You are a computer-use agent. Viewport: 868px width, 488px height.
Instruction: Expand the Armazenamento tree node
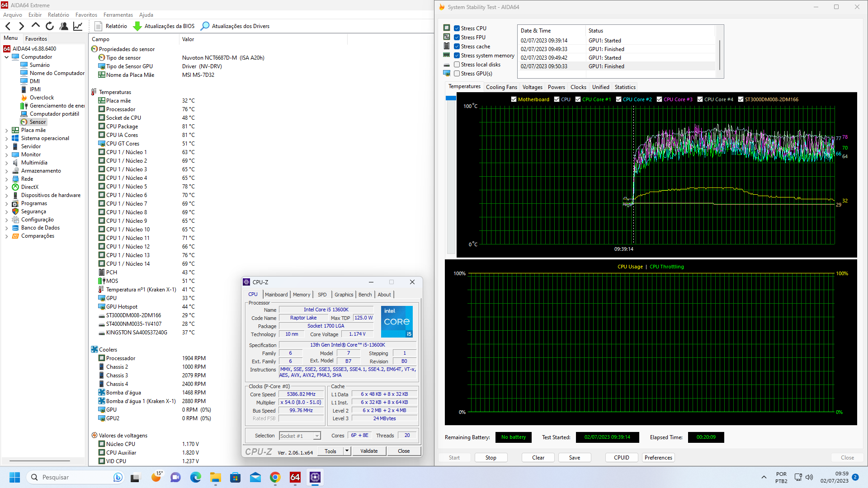[x=7, y=171]
